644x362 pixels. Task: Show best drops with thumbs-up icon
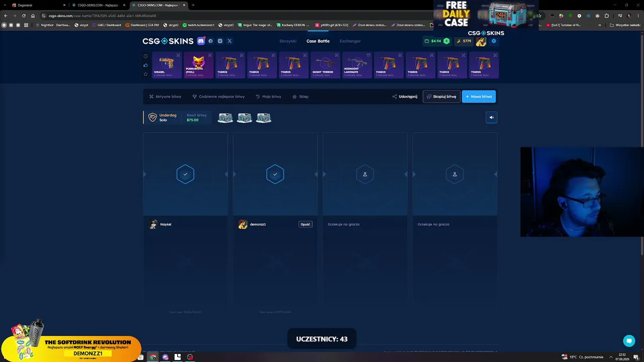click(146, 65)
